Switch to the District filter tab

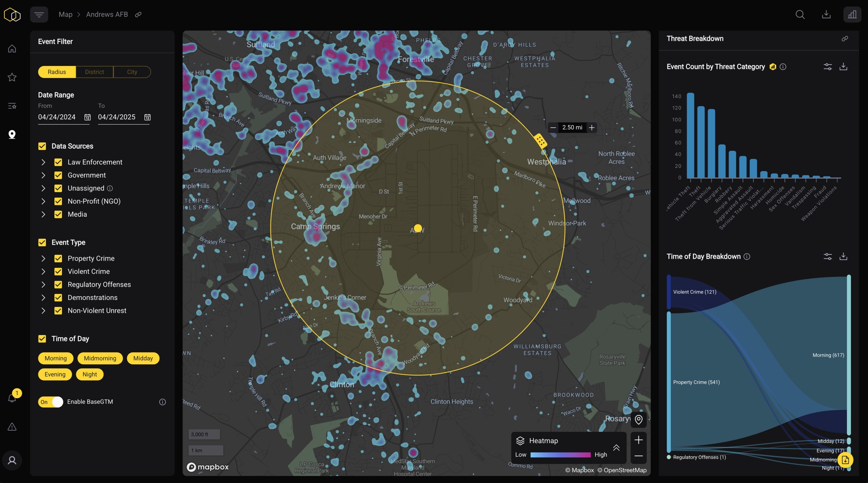point(94,72)
